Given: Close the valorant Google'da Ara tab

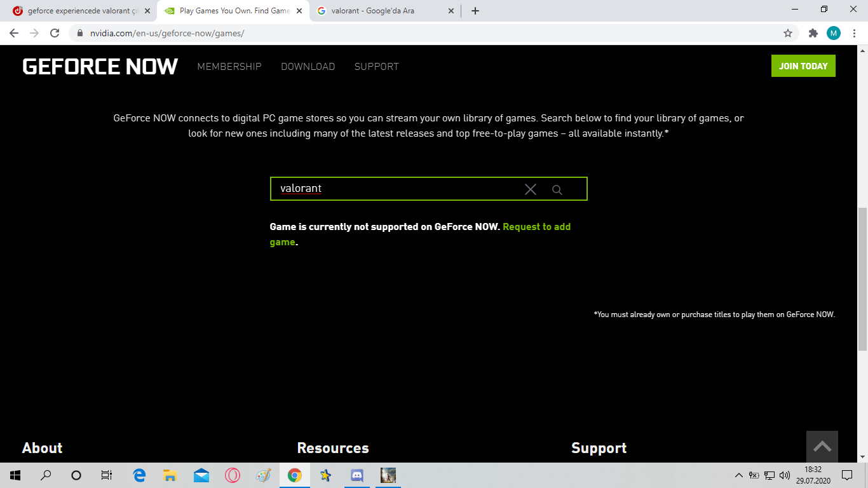Looking at the screenshot, I should 451,11.
